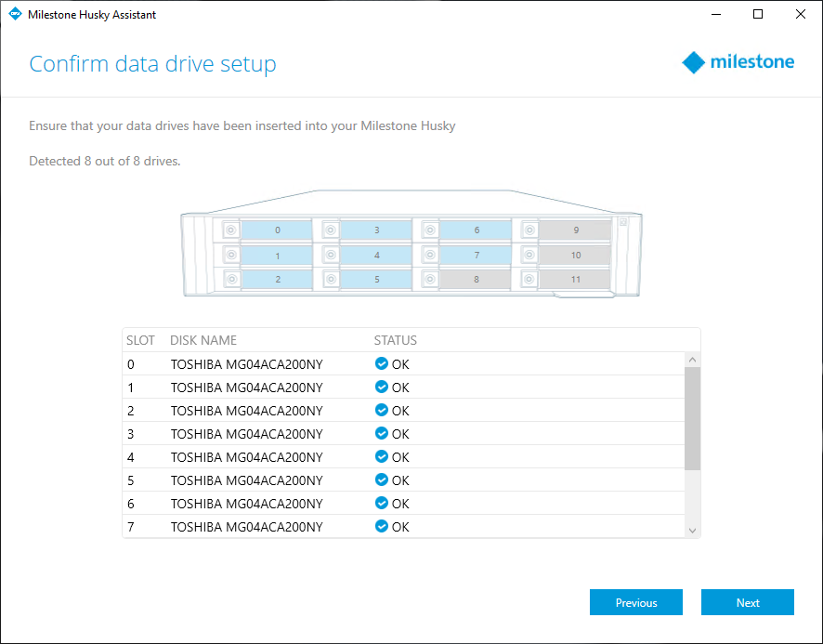823x644 pixels.
Task: Select drive bay 4 in the chassis
Action: tap(376, 255)
